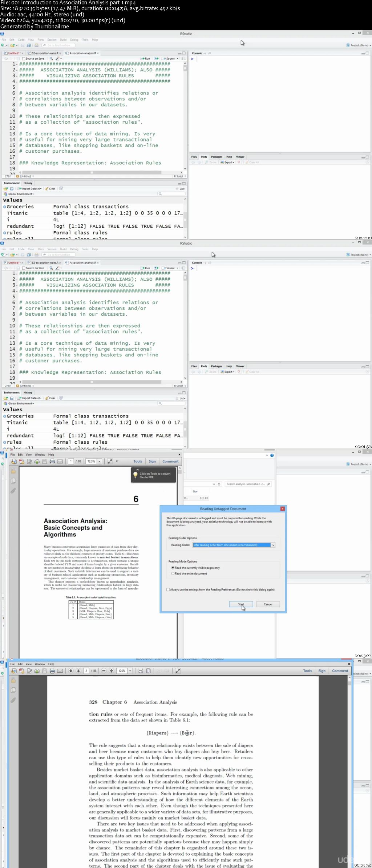372x868 pixels.
Task: Click the cloud upload icon in the 125% toolbar
Action: [37, 671]
